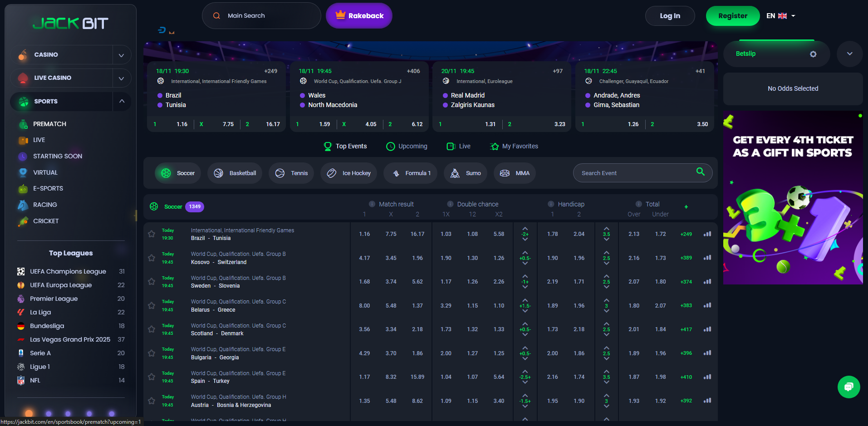The width and height of the screenshot is (868, 426).
Task: Click the Register button
Action: [x=732, y=16]
